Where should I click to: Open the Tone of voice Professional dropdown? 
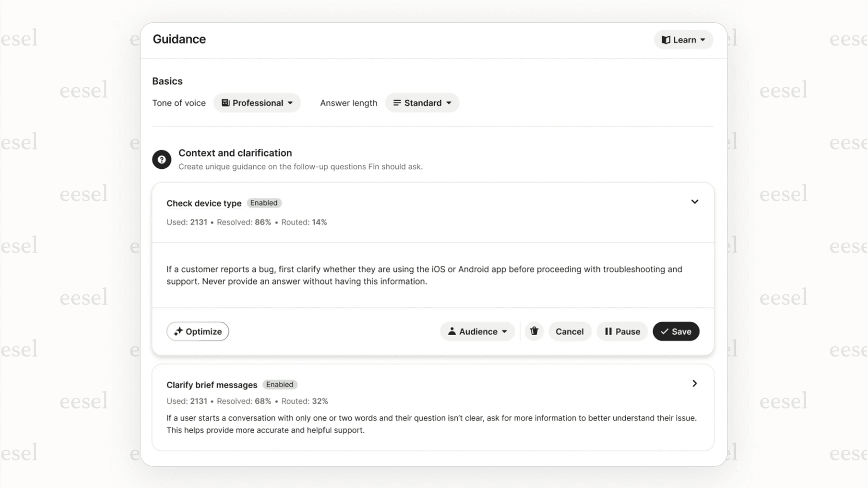click(x=257, y=103)
